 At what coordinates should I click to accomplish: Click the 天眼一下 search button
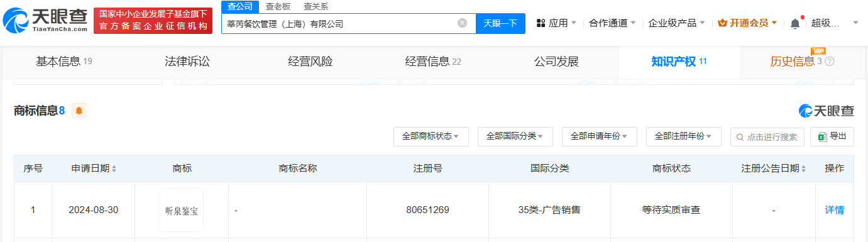tap(500, 23)
